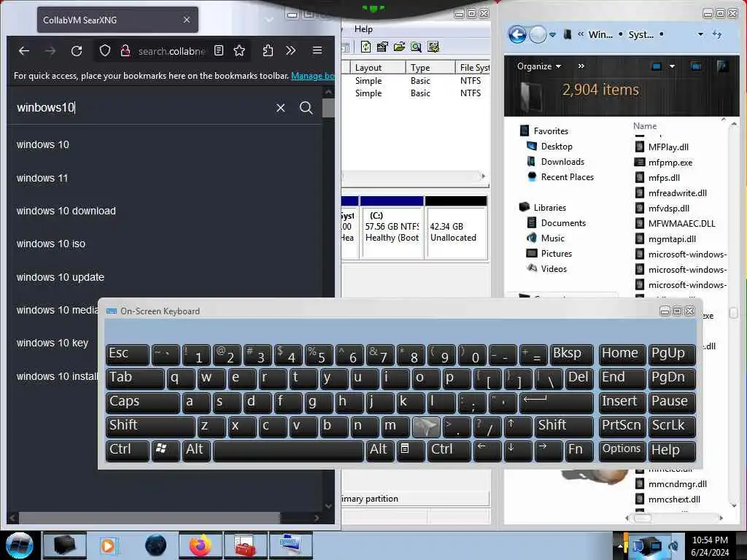
Task: Select the 42.34 GB Unallocated block
Action: 456,227
